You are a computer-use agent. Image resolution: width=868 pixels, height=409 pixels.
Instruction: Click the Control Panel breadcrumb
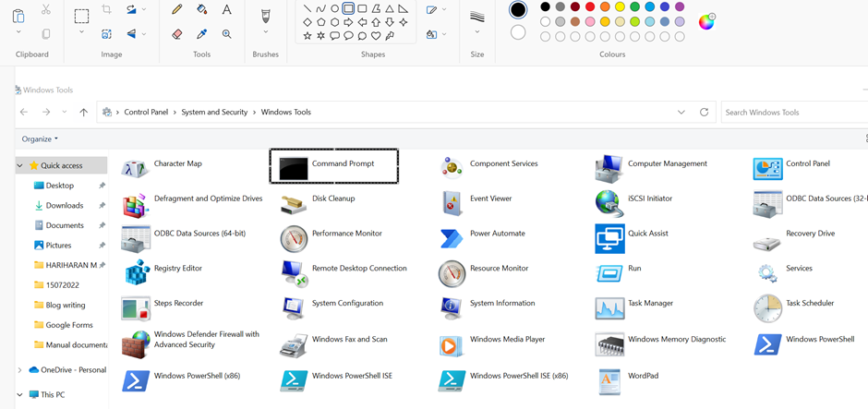(146, 112)
